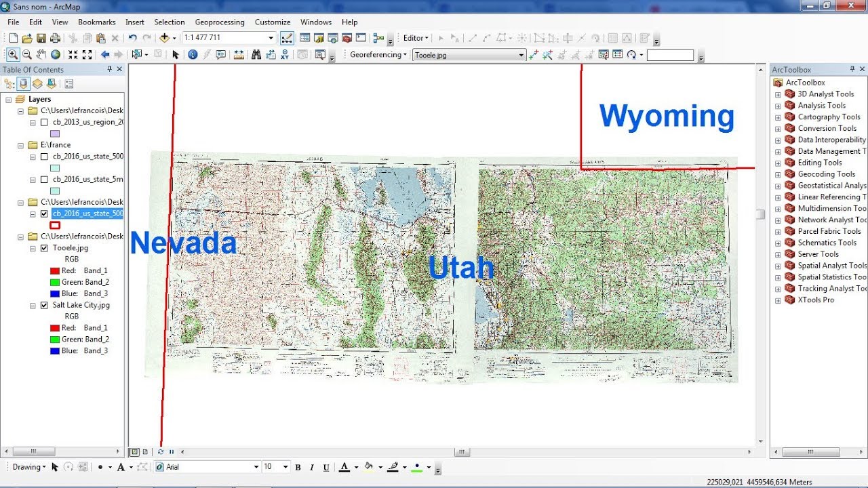Open the map scale dropdown
Screen dimensions: 868x488
[271, 38]
